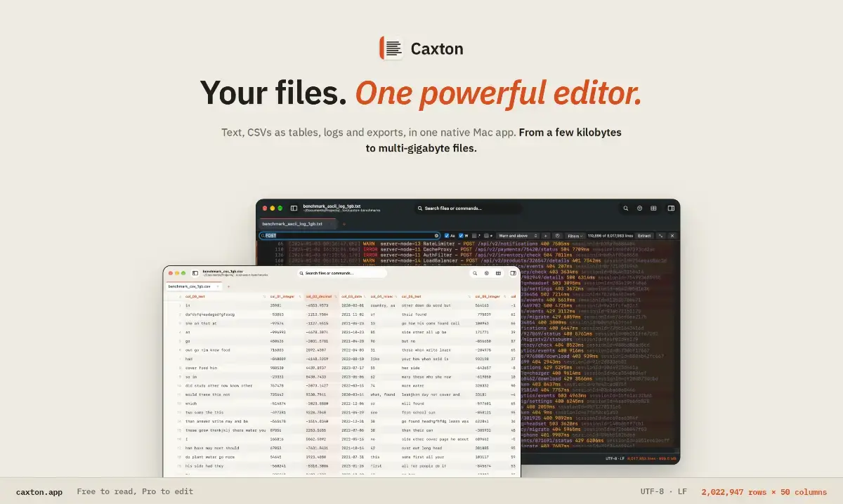Image resolution: width=843 pixels, height=504 pixels.
Task: Toggle fourth search option checkbox
Action: pyautogui.click(x=486, y=236)
